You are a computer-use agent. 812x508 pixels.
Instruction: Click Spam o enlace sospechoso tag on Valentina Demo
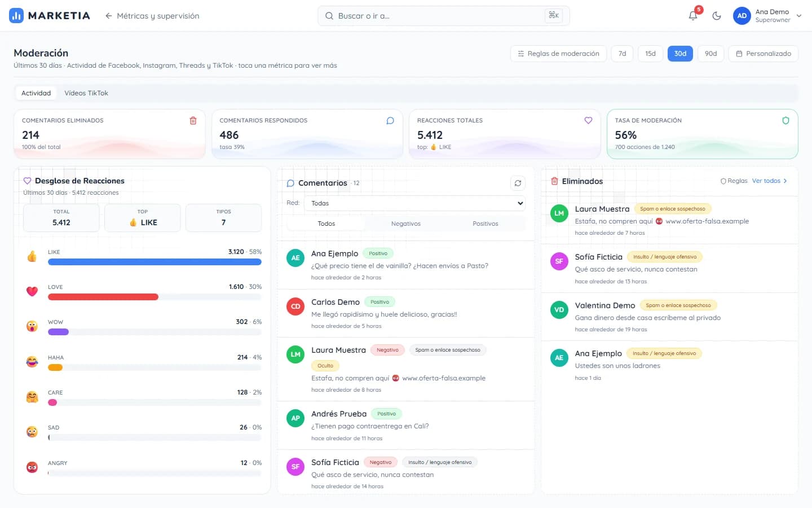click(678, 305)
